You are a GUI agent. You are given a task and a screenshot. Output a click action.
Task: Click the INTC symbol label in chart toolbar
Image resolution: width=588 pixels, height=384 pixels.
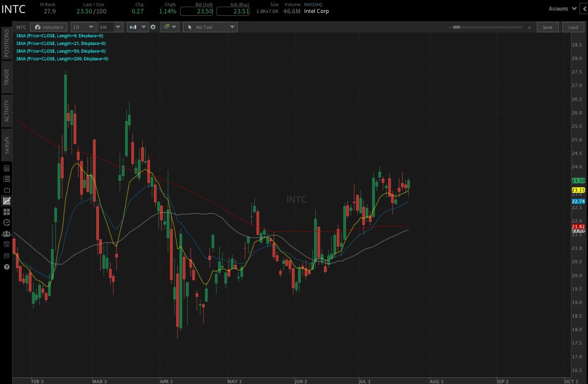21,27
